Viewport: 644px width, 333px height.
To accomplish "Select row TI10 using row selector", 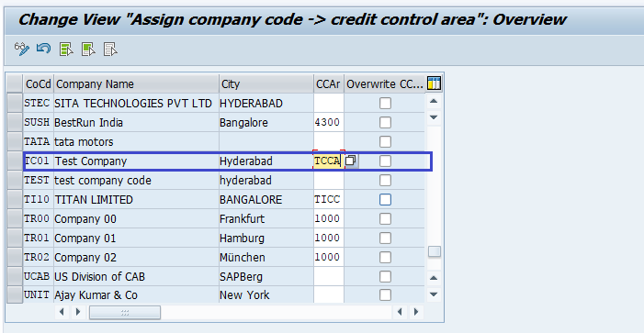I will coord(15,200).
